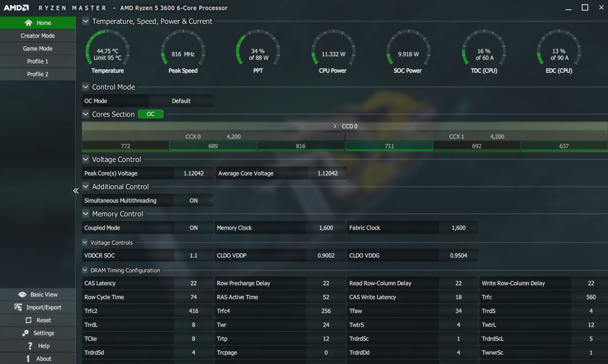Collapse the Voltage Controls subsection

85,242
